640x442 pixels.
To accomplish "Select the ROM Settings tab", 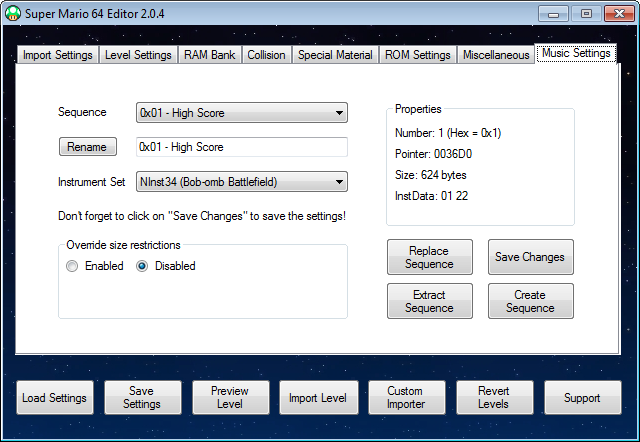I will click(417, 55).
